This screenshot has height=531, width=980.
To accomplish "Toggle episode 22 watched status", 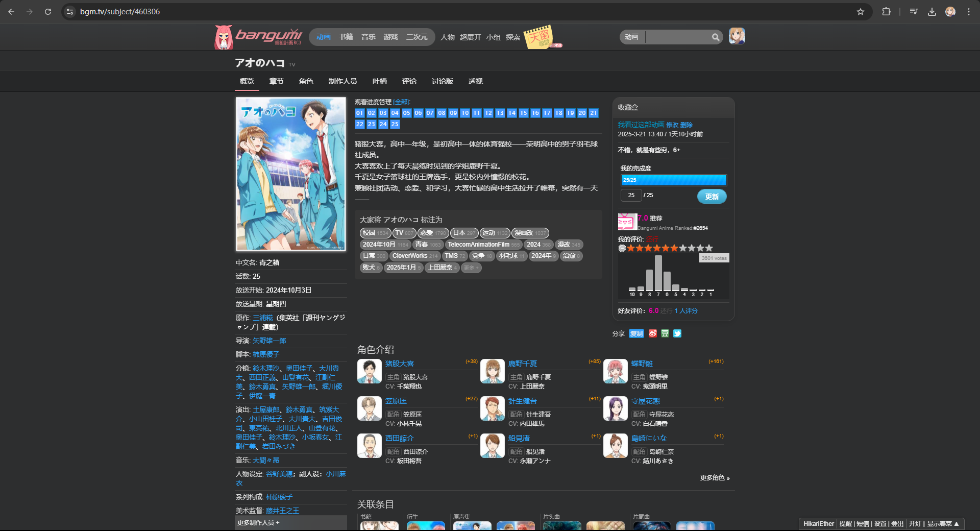I will [360, 124].
